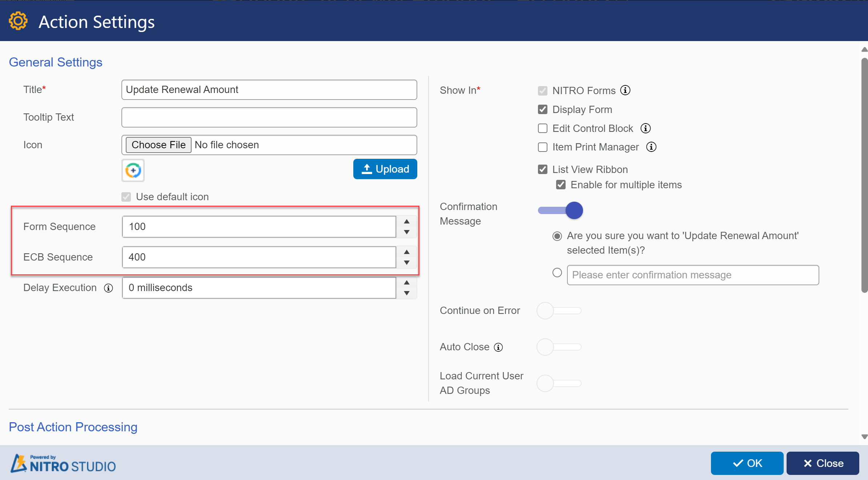868x480 pixels.
Task: Click the scrollbar down arrow
Action: tap(864, 437)
